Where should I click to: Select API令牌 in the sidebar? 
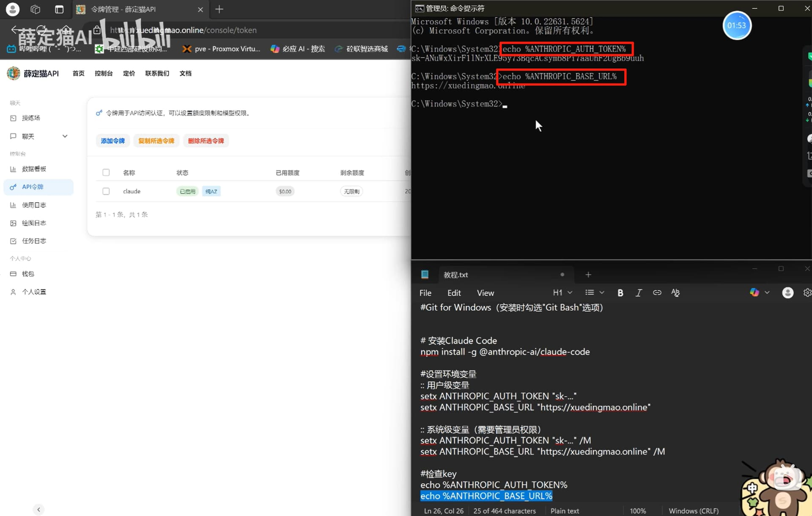tap(38, 187)
